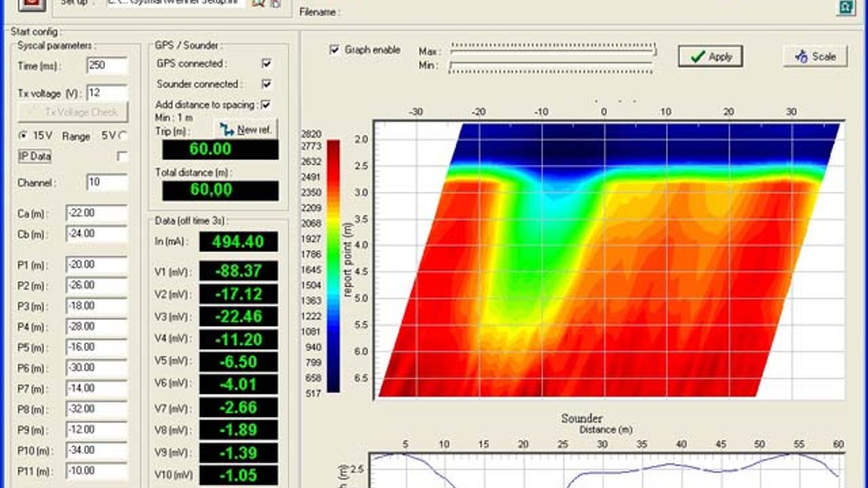Click the resistivity color scale bar
868x488 pixels.
tap(333, 266)
